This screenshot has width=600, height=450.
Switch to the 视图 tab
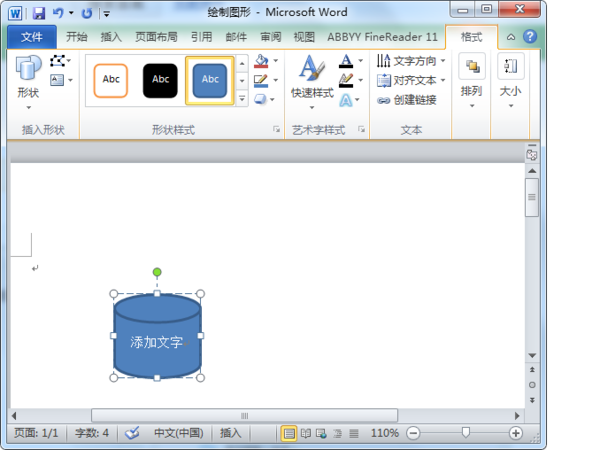click(304, 37)
